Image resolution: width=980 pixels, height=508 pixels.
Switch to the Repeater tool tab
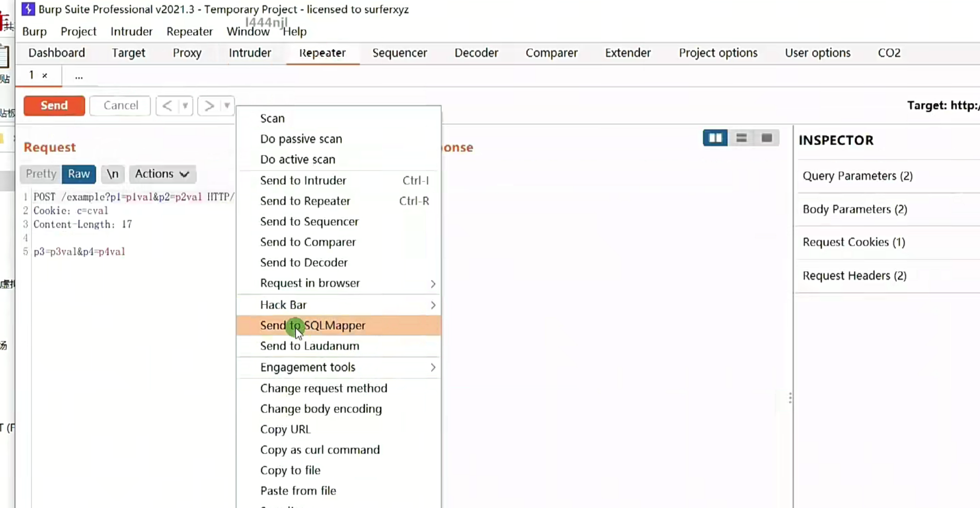322,53
